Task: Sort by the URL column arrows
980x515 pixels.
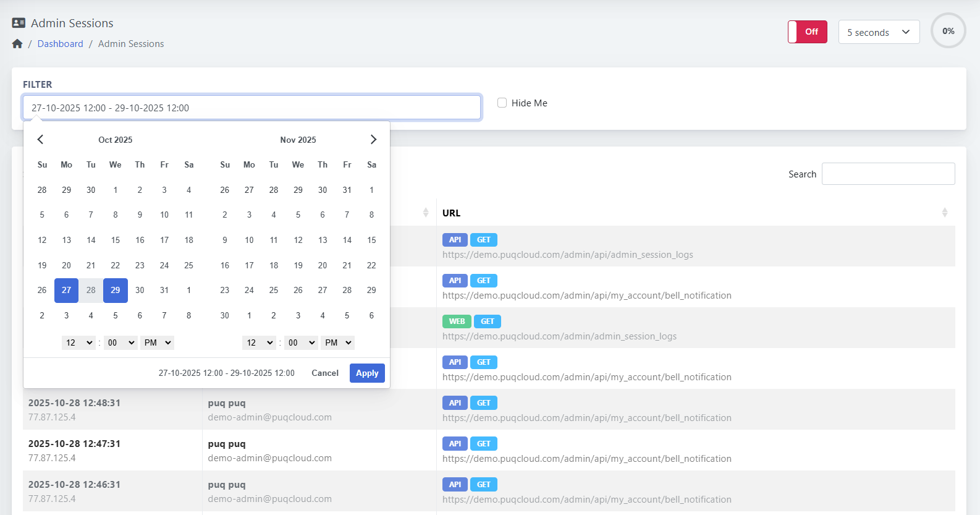Action: click(944, 213)
